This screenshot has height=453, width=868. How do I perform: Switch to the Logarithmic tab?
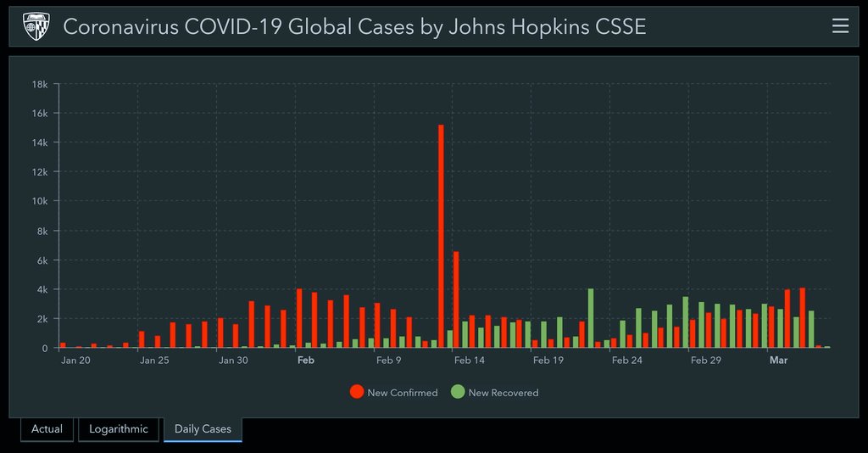pyautogui.click(x=119, y=429)
